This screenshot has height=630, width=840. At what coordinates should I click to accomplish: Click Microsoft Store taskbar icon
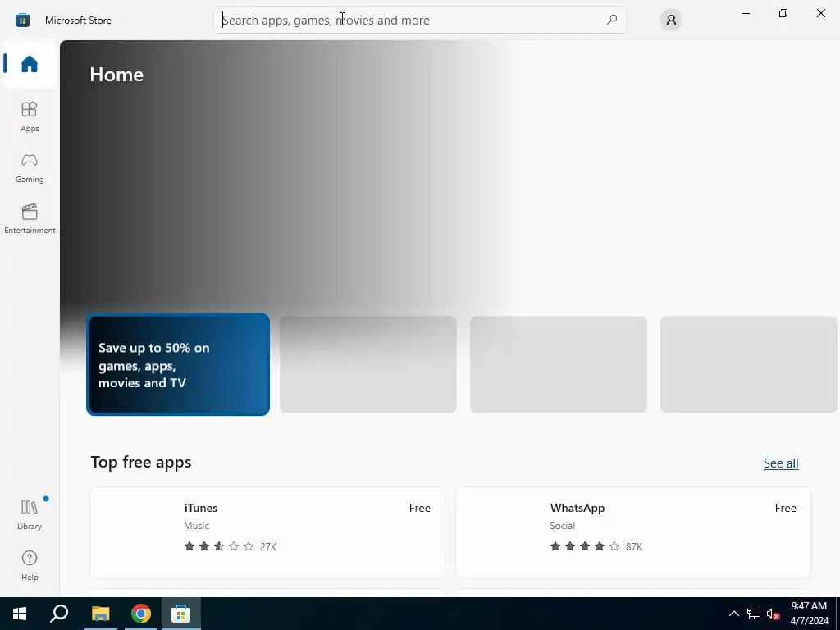coord(181,614)
